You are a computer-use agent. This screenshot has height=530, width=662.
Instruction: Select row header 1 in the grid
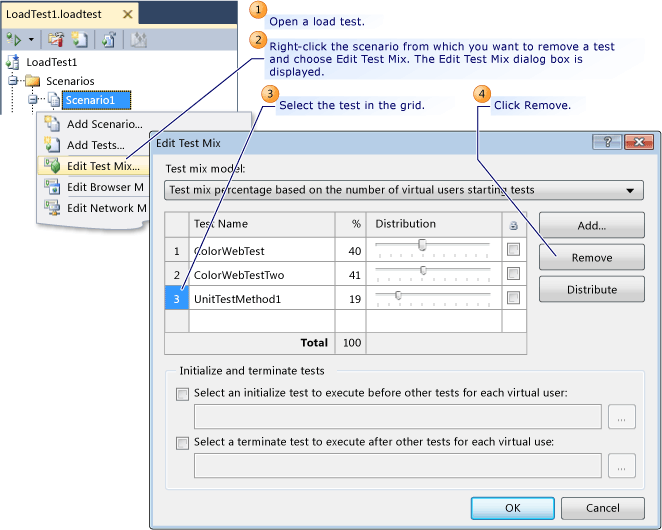coord(176,251)
